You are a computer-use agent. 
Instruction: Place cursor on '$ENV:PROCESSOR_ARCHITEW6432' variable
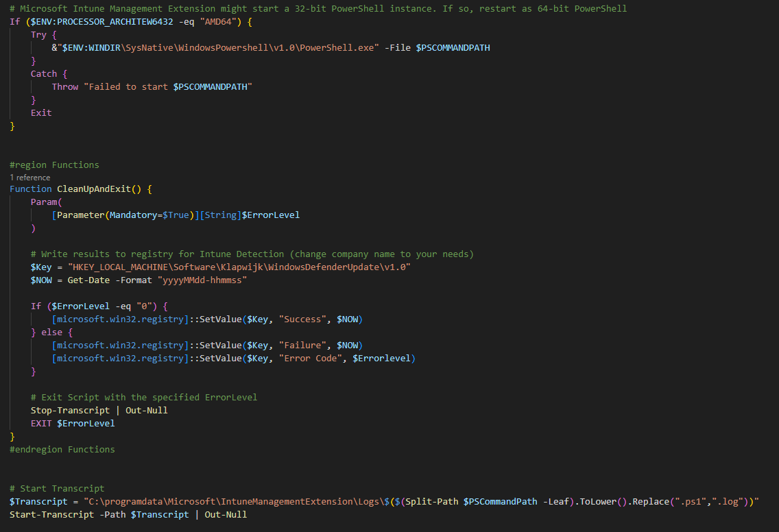point(102,22)
